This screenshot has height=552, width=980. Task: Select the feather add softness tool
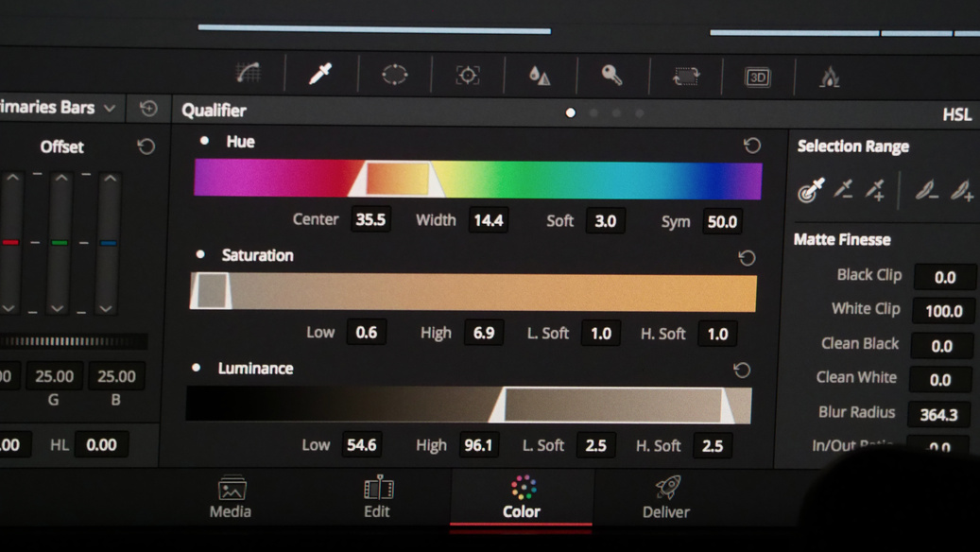961,190
